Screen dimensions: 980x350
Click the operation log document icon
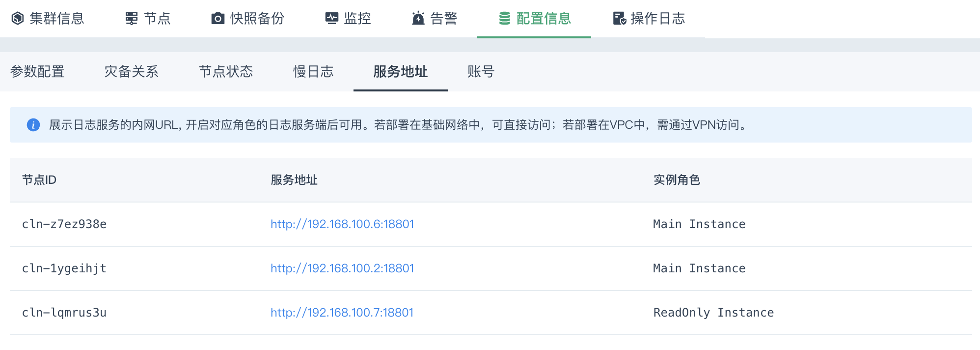[619, 19]
